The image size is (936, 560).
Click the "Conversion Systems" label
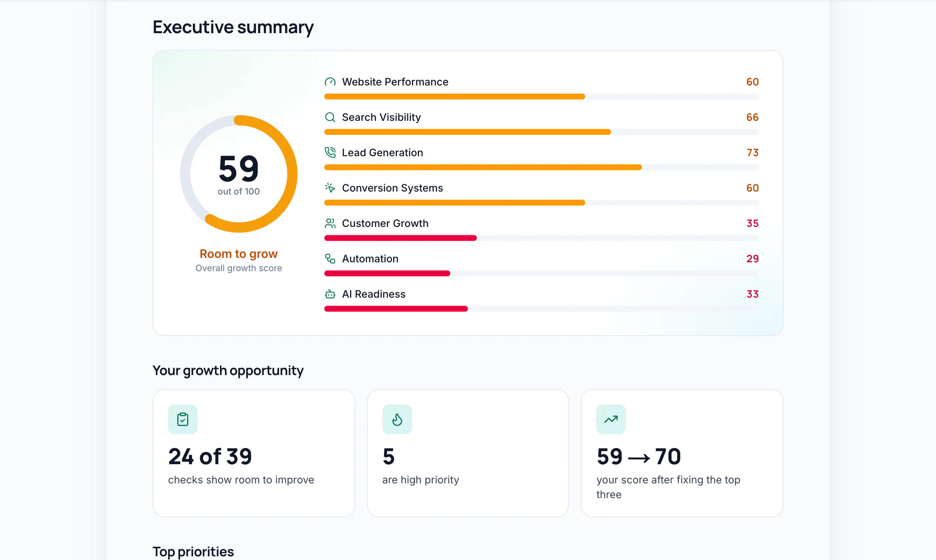[x=392, y=188]
